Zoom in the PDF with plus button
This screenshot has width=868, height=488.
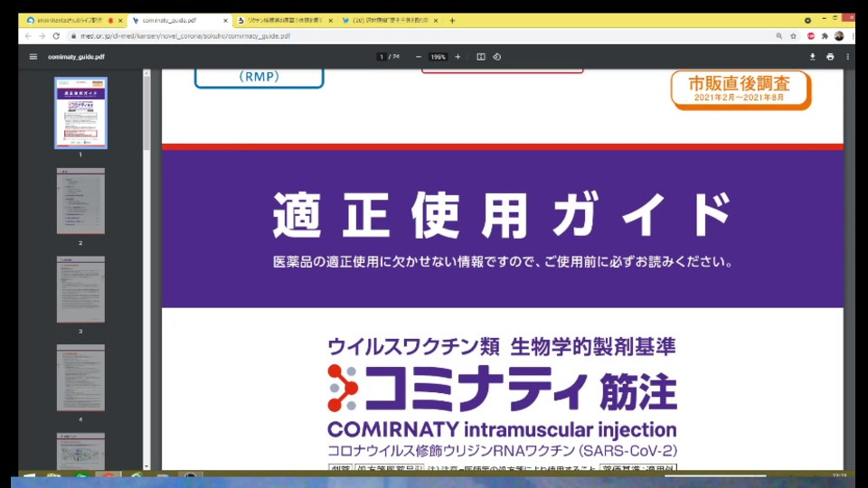[458, 56]
